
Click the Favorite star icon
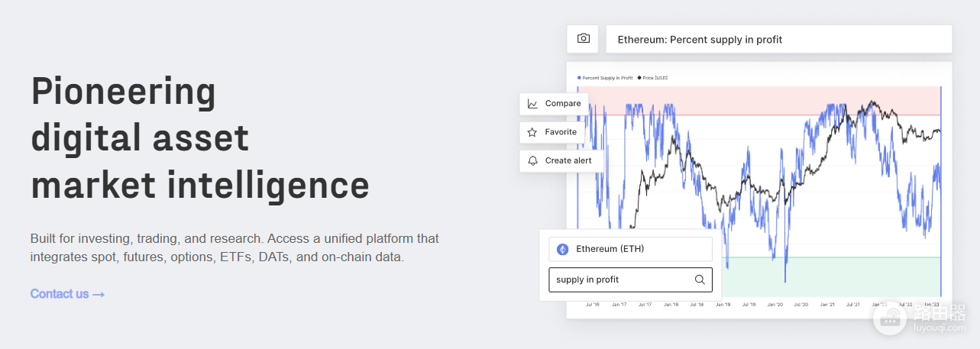(x=532, y=132)
